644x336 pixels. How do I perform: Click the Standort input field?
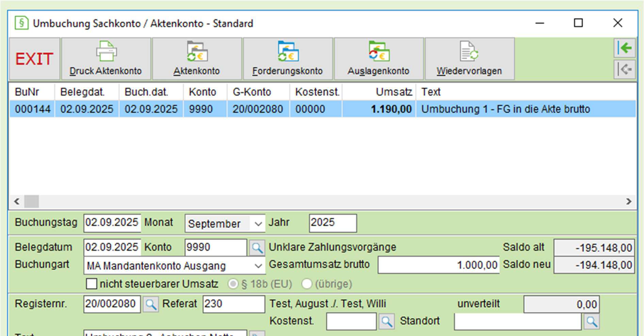[518, 321]
